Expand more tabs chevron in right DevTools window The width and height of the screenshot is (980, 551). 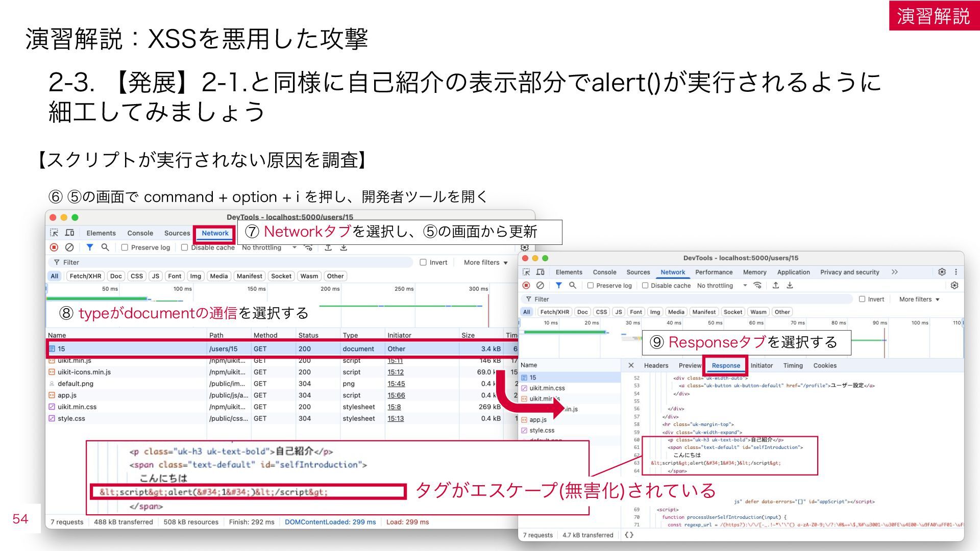click(895, 272)
